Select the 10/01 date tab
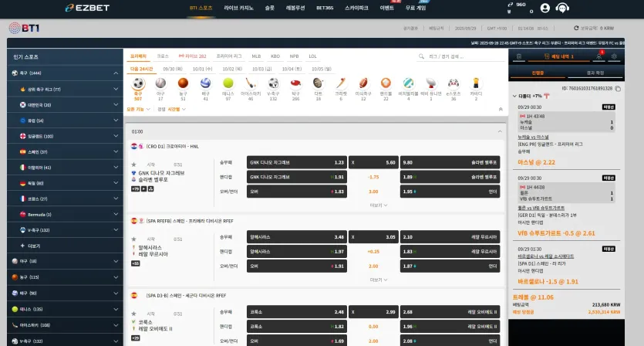The height and width of the screenshot is (346, 644). tap(202, 69)
